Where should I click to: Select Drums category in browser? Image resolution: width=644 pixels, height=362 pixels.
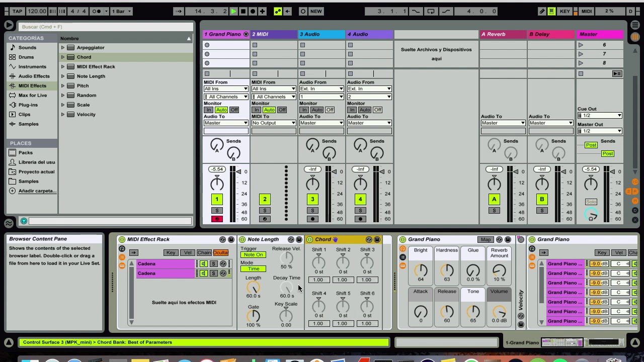26,57
